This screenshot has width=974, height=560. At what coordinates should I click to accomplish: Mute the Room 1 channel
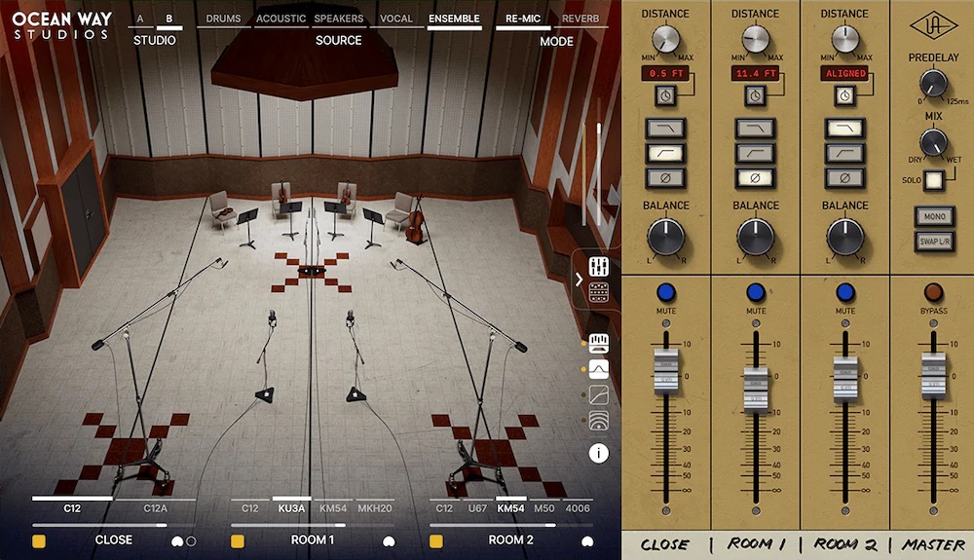click(x=755, y=292)
